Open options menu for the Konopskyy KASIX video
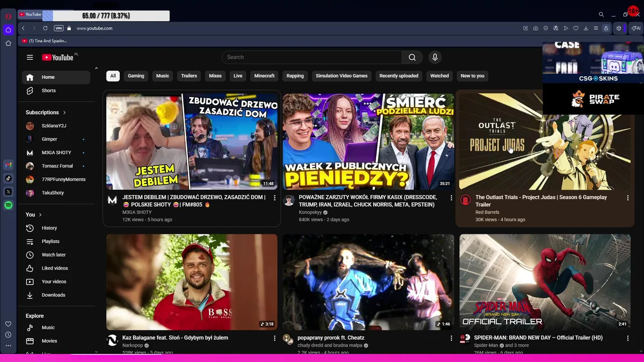Image resolution: width=644 pixels, height=362 pixels. coord(451,198)
